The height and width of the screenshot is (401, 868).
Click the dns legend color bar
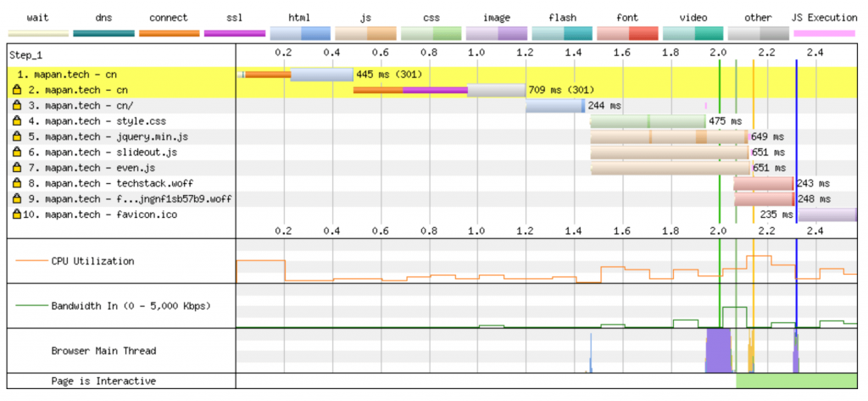(x=103, y=33)
